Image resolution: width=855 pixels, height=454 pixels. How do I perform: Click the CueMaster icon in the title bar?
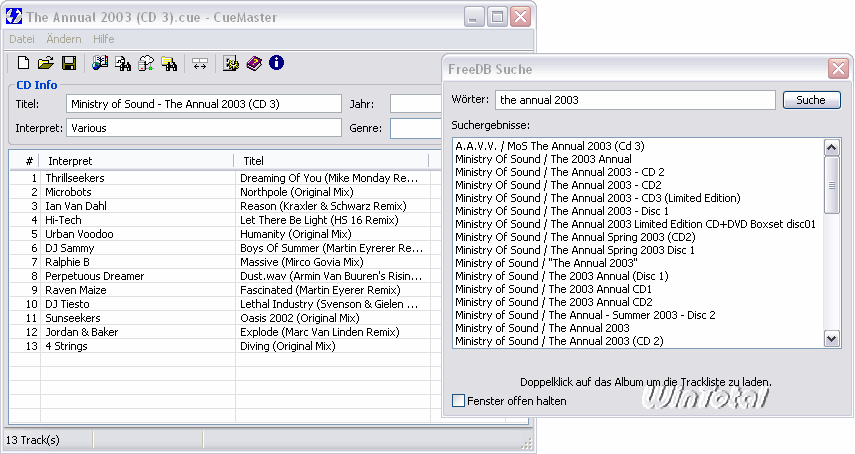pos(14,16)
